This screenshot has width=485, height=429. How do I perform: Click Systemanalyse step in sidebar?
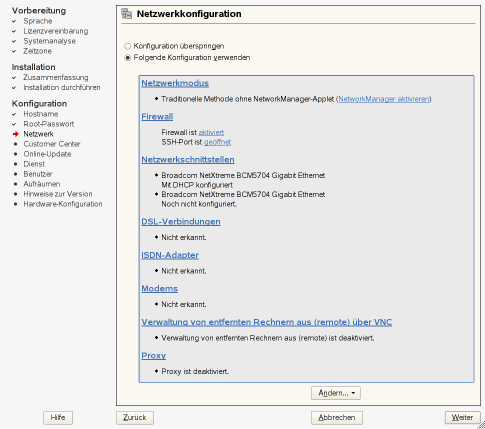(x=49, y=41)
